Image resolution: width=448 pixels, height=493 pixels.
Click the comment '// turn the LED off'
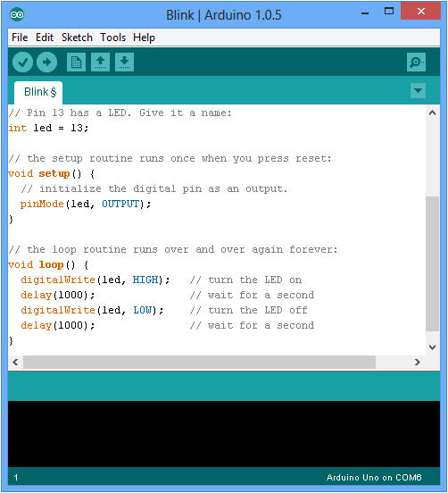click(248, 310)
